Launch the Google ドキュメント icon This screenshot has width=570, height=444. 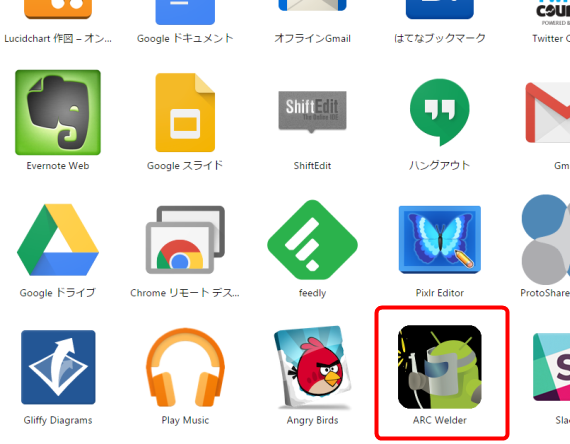click(185, 12)
